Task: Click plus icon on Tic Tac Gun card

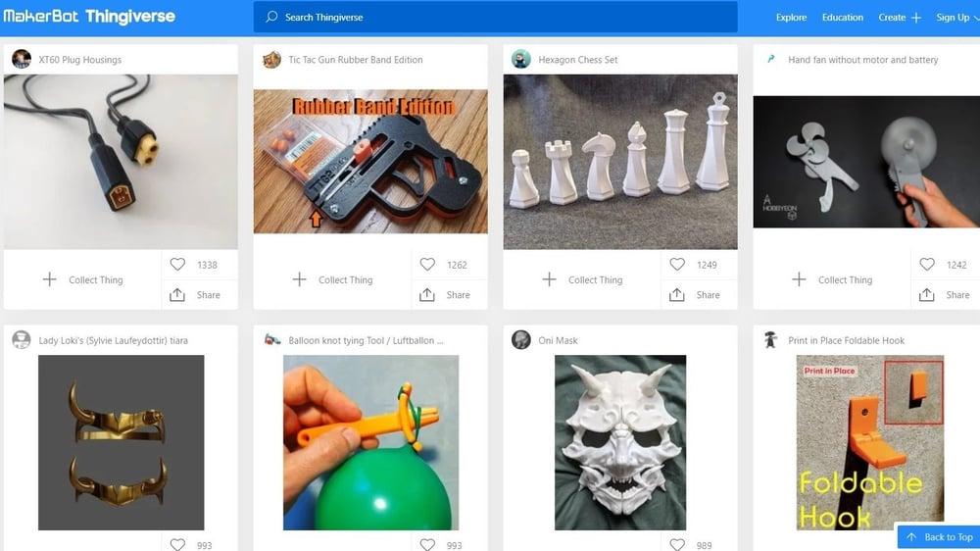Action: (x=299, y=279)
